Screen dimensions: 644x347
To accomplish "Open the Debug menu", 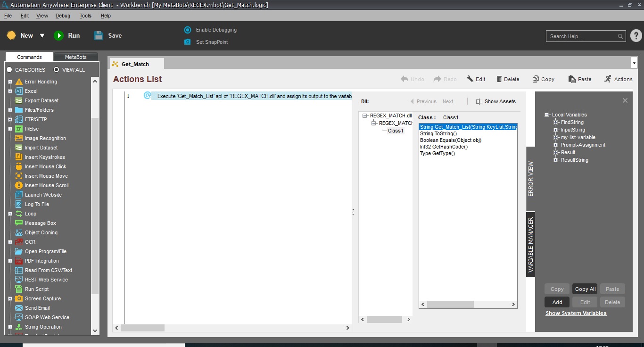I will [x=63, y=16].
